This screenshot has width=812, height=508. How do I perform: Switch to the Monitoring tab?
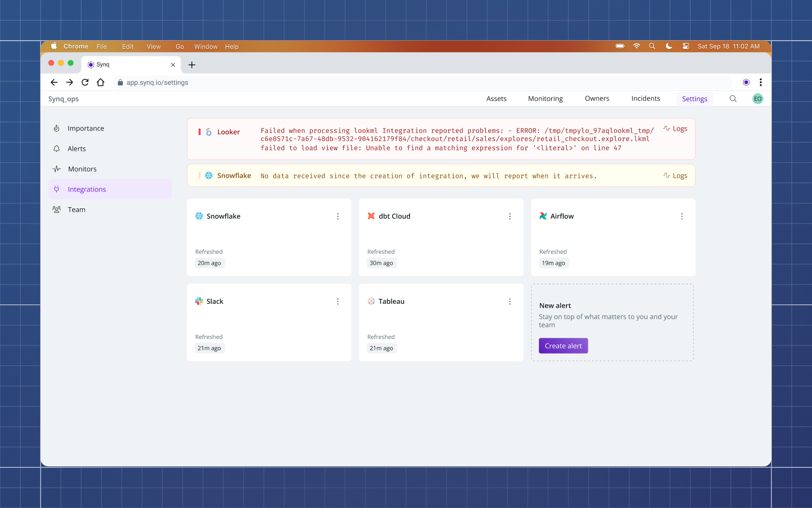pos(545,99)
